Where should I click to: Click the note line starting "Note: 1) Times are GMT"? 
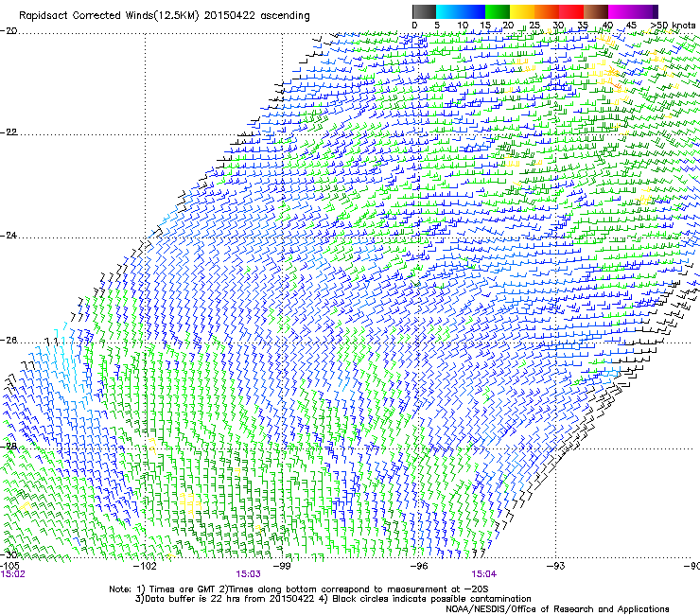299,589
